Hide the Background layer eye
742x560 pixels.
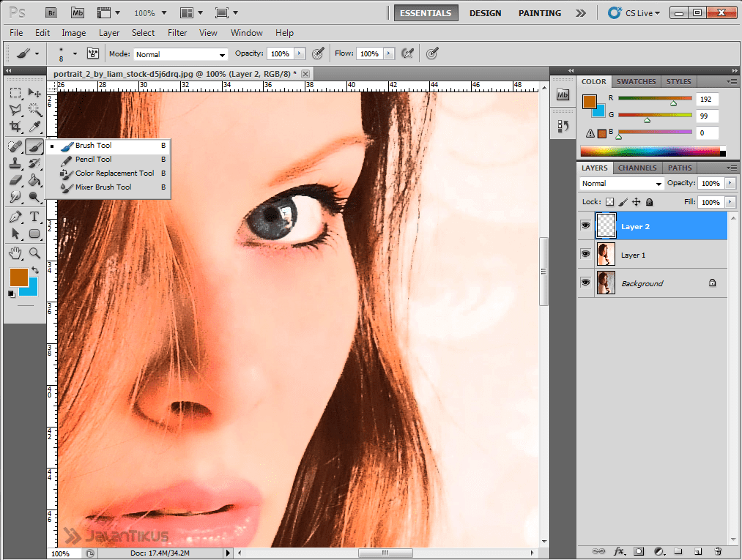click(x=585, y=283)
